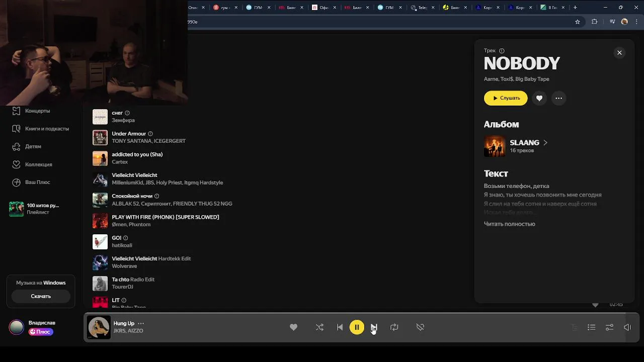The height and width of the screenshot is (362, 644).
Task: Open the play queue list
Action: pyautogui.click(x=592, y=327)
